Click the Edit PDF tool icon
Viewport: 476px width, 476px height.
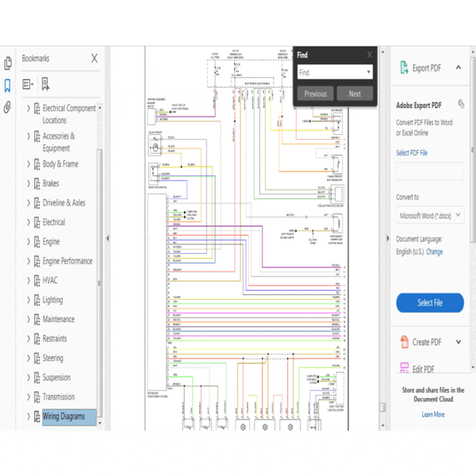pyautogui.click(x=405, y=367)
